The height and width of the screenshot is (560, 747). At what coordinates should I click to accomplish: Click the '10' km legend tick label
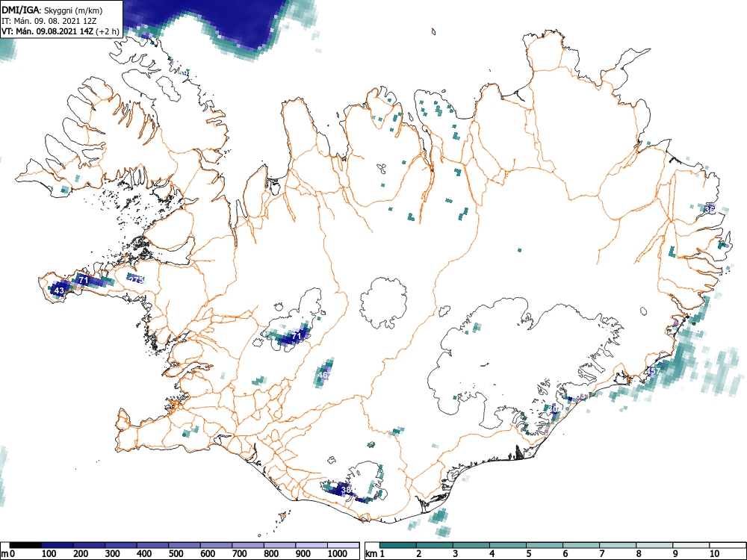point(714,554)
